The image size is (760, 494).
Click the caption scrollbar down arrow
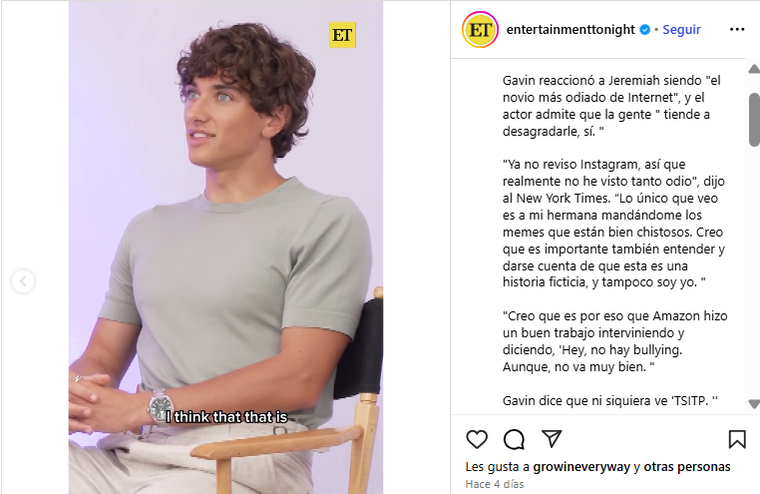[754, 403]
